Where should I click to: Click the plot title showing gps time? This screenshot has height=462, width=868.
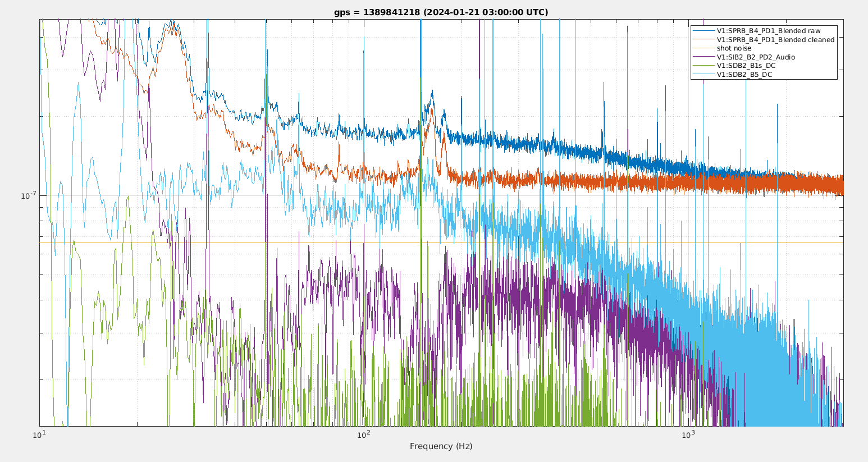click(x=441, y=12)
